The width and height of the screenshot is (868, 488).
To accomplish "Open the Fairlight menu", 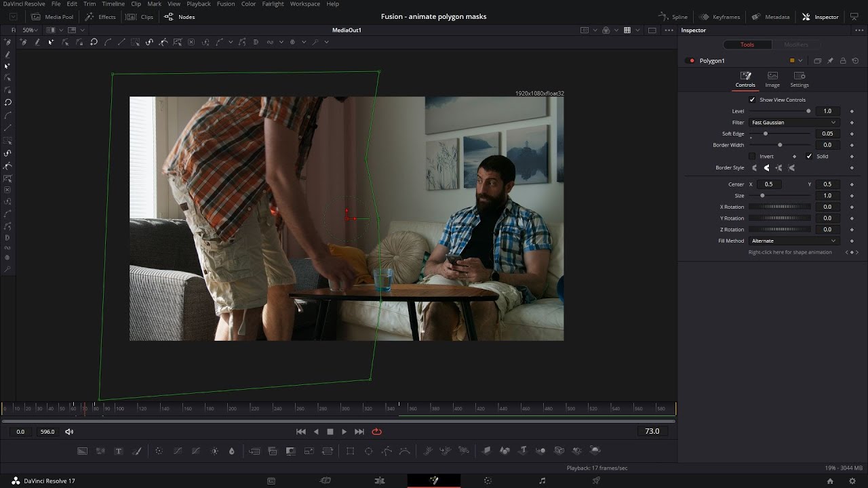I will click(273, 4).
